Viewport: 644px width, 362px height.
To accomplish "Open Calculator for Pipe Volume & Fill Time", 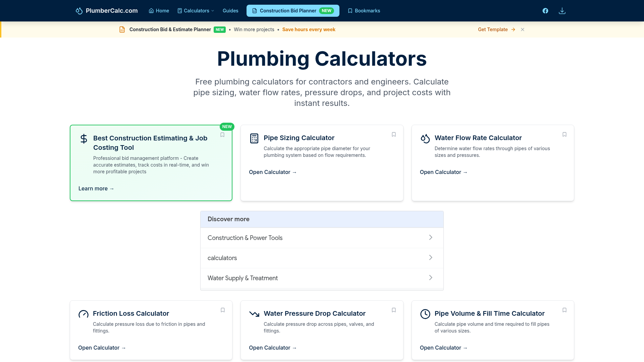I will point(443,348).
